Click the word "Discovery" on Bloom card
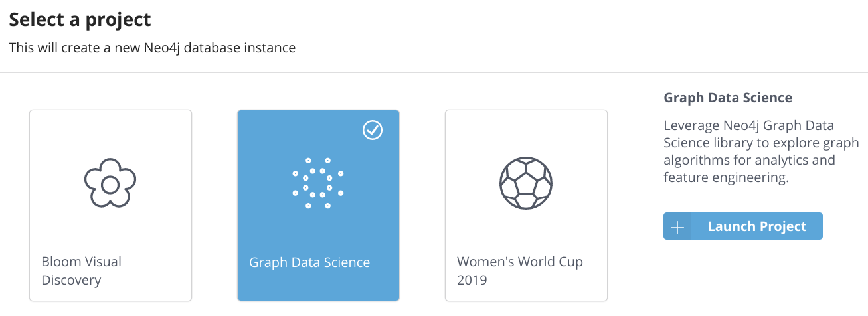Image resolution: width=868 pixels, height=316 pixels. tap(71, 280)
